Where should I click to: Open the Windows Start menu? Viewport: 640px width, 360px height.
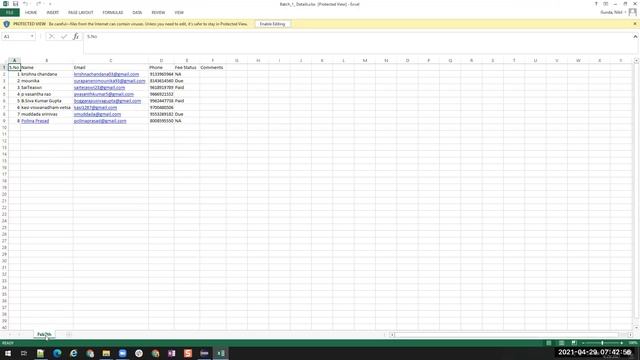click(8, 353)
